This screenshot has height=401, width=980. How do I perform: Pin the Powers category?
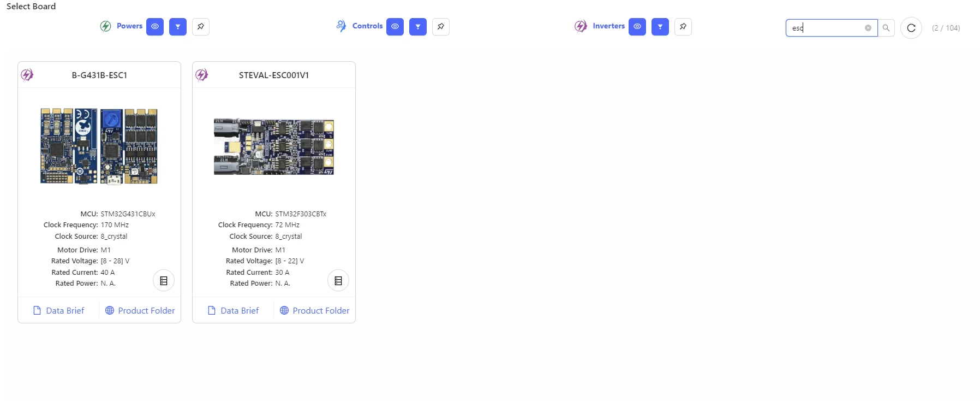coord(201,27)
